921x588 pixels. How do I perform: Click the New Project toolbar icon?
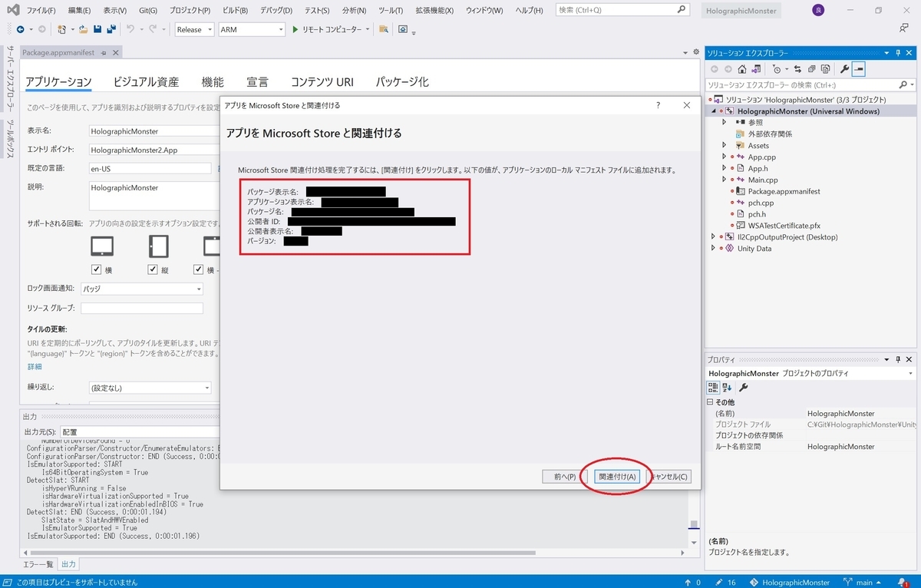point(63,29)
